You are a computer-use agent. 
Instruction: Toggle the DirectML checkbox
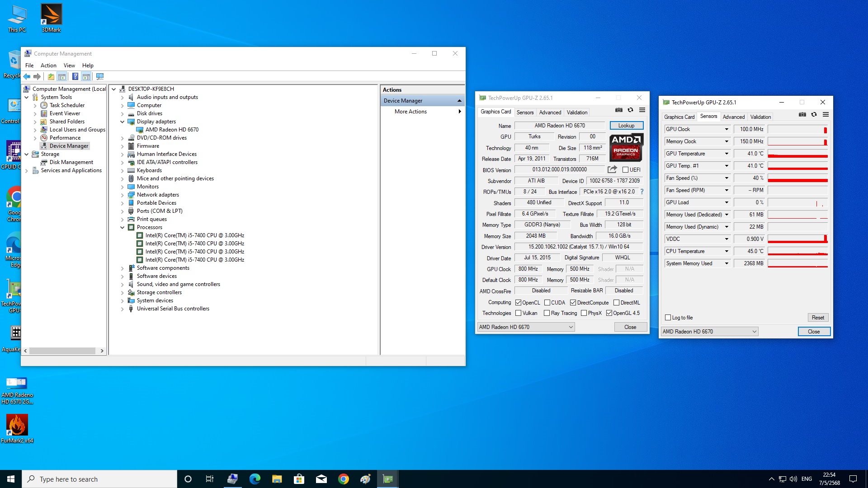coord(616,303)
